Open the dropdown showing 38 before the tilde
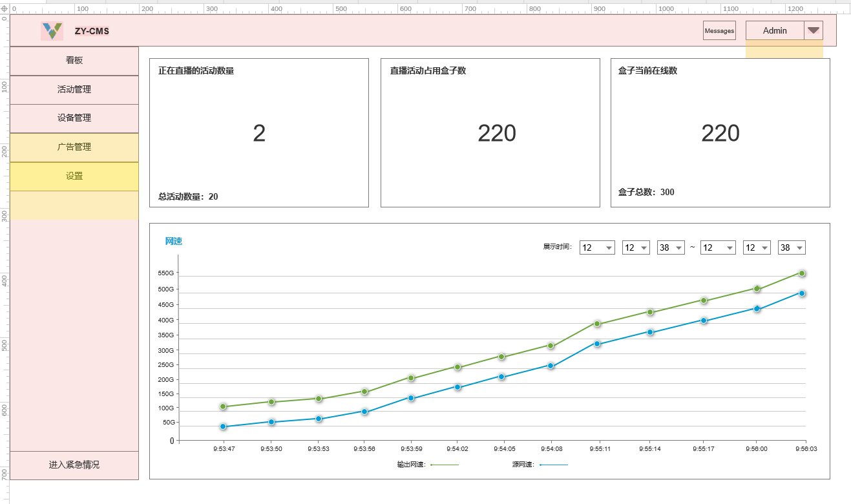This screenshot has height=504, width=851. click(671, 247)
